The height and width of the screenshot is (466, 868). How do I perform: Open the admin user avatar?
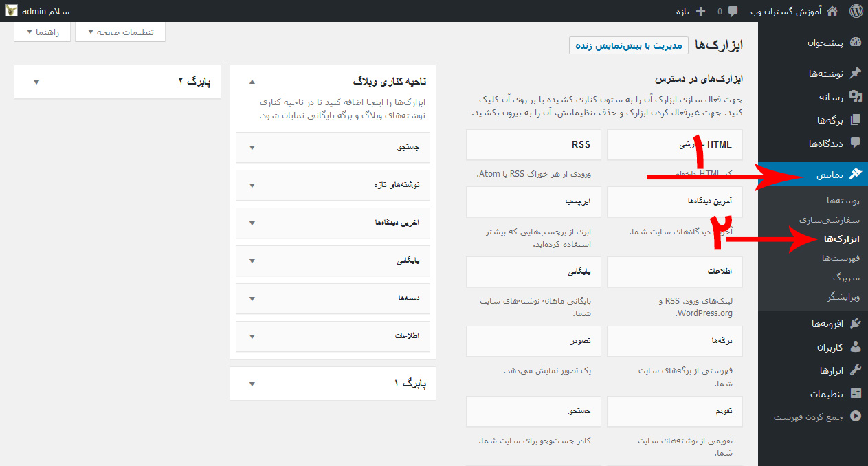pyautogui.click(x=12, y=12)
